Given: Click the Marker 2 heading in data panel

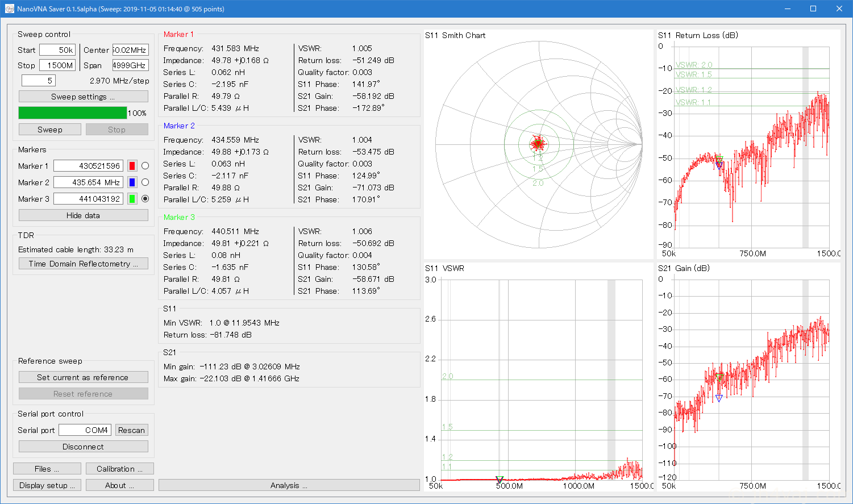Looking at the screenshot, I should click(x=179, y=126).
